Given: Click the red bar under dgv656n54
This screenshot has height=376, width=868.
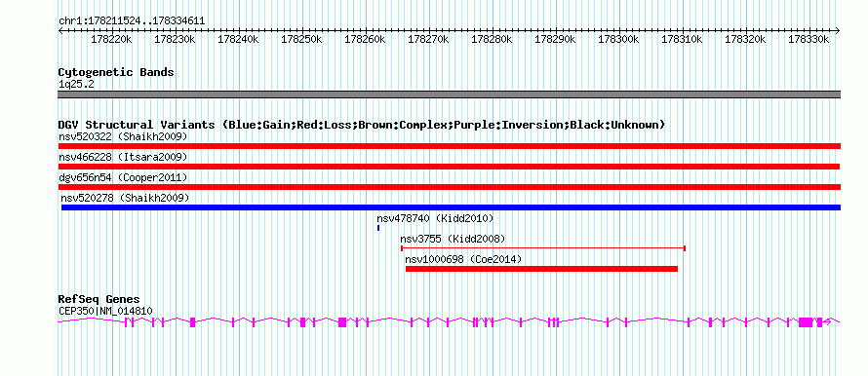Looking at the screenshot, I should tap(450, 187).
